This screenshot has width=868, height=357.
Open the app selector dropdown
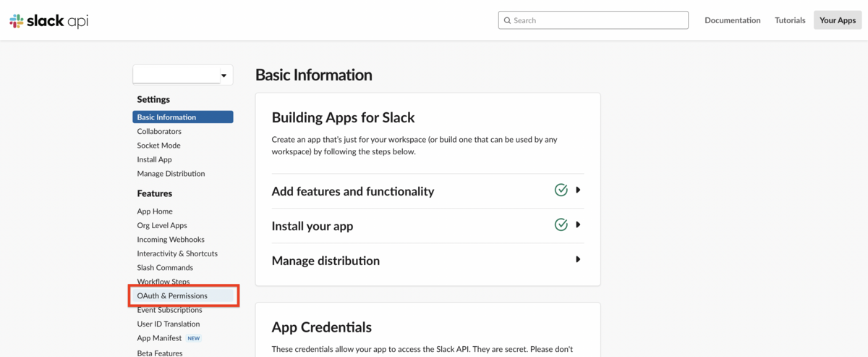(182, 75)
